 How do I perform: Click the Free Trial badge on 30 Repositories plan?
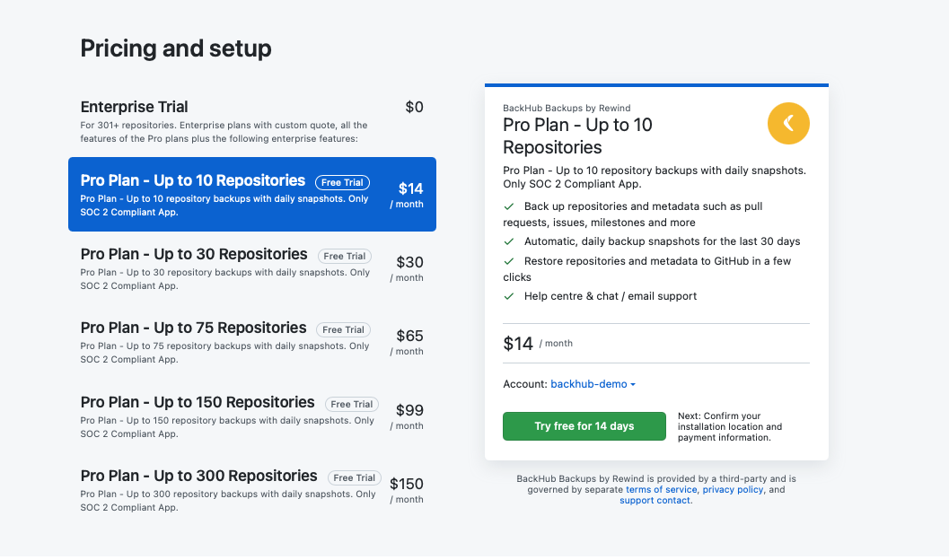(x=344, y=257)
